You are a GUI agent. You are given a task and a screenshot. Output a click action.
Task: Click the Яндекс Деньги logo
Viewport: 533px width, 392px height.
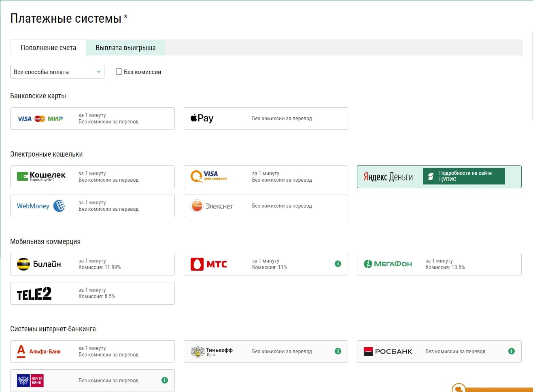point(388,177)
